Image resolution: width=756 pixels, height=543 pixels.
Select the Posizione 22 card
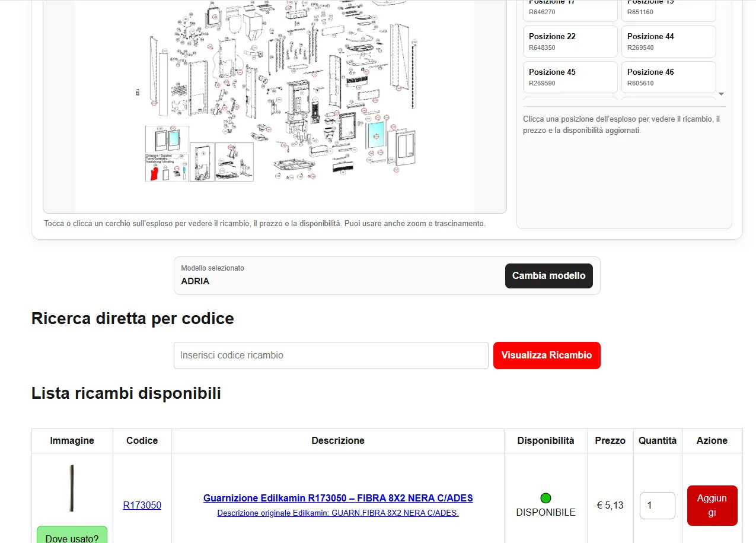(x=570, y=42)
